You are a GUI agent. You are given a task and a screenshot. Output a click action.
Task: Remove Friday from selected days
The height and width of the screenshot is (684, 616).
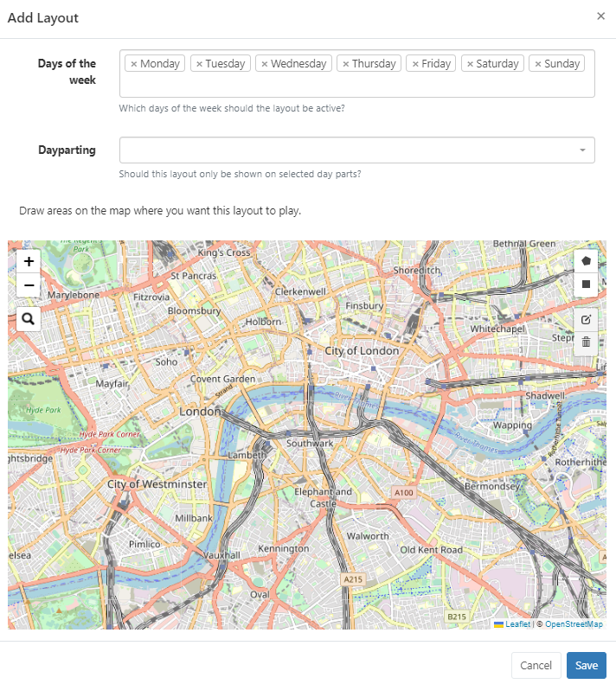[416, 64]
